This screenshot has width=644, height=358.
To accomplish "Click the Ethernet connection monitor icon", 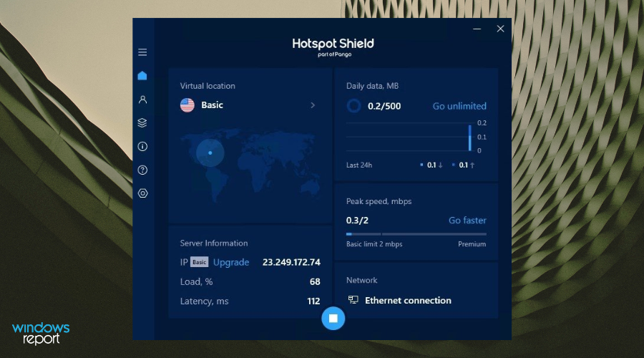I will pyautogui.click(x=353, y=299).
